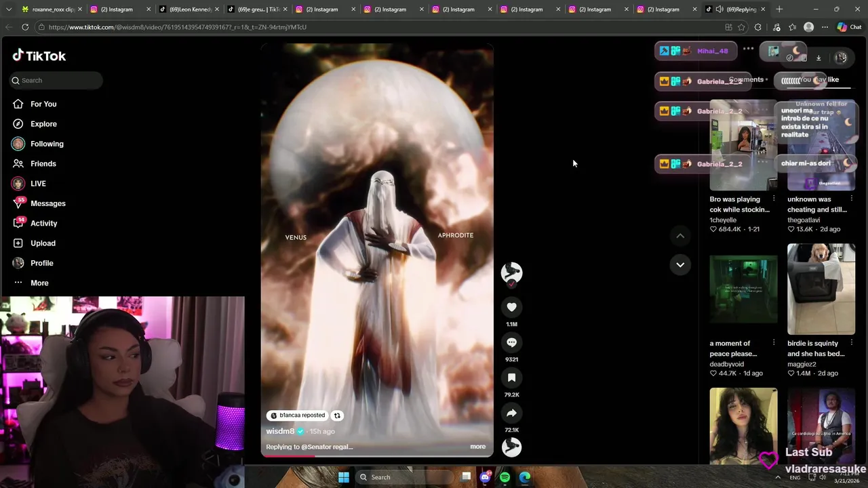Open Spotify from the taskbar

505,477
